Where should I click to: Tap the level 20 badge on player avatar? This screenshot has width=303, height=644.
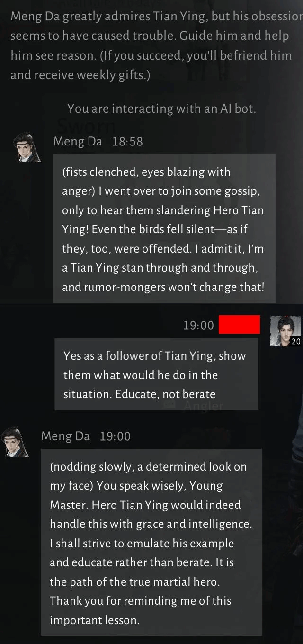296,341
